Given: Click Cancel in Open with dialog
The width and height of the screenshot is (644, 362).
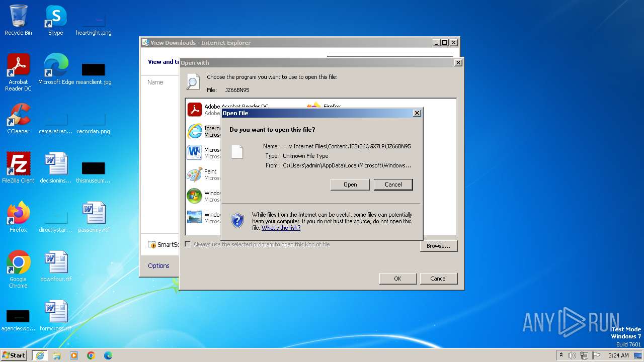Looking at the screenshot, I should pos(438,279).
